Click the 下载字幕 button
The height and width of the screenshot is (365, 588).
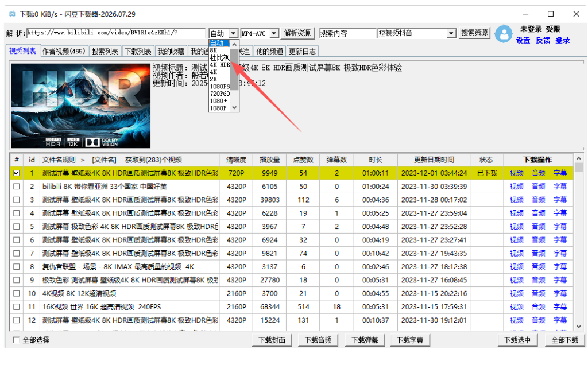(410, 340)
